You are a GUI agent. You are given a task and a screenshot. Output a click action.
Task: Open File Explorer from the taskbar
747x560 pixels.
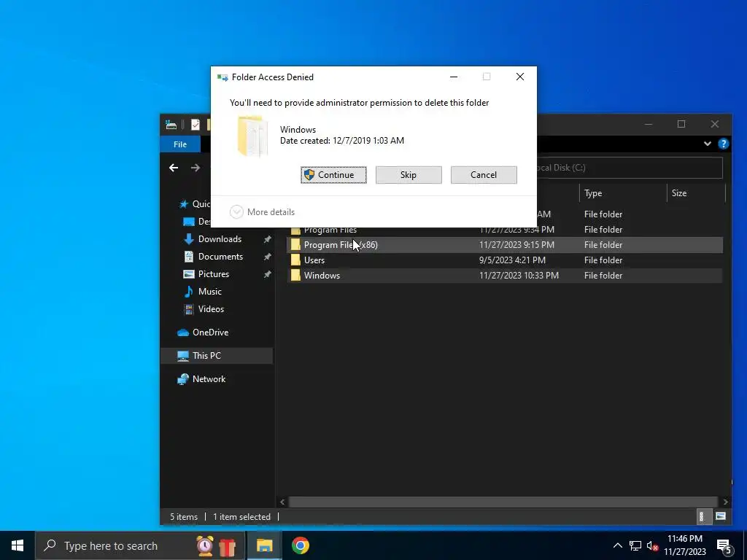tap(264, 545)
